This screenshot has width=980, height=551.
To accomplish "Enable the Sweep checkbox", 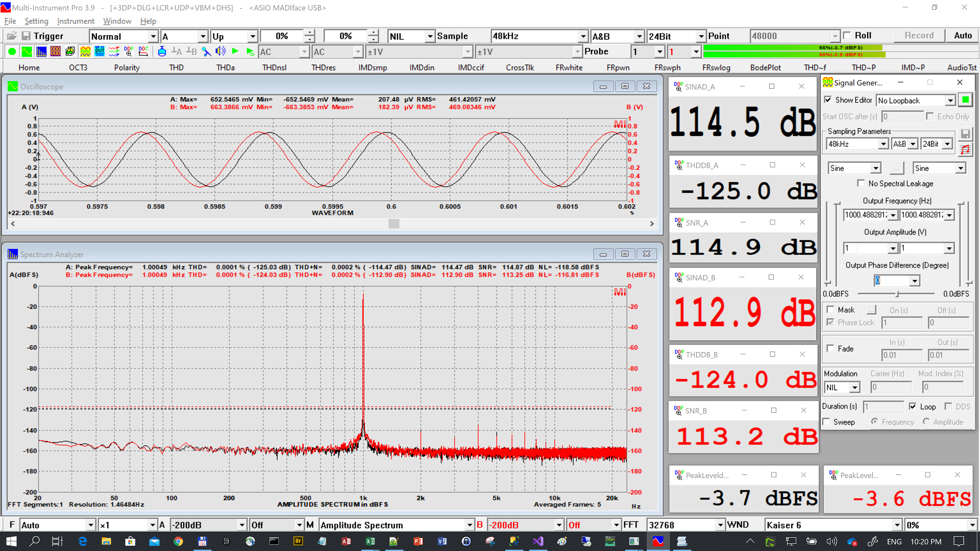I will click(x=826, y=422).
